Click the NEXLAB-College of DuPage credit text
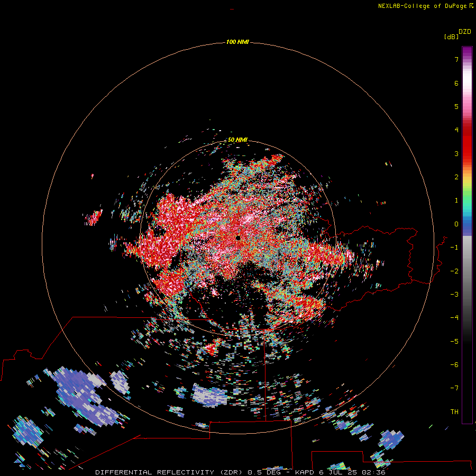The width and height of the screenshot is (476, 476). (422, 6)
